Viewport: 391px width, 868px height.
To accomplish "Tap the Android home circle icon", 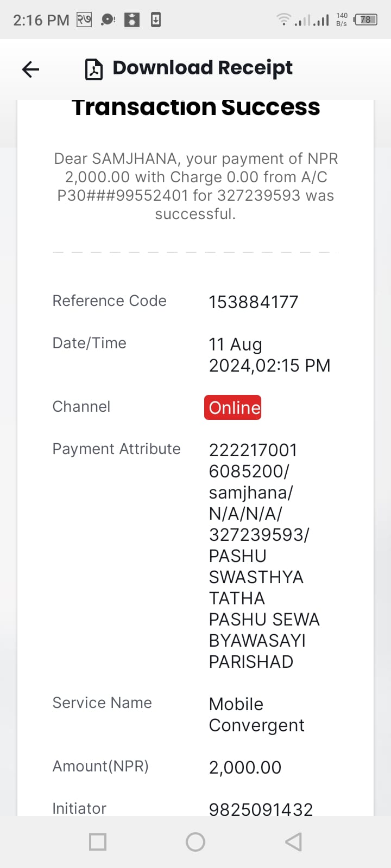I will tap(195, 842).
